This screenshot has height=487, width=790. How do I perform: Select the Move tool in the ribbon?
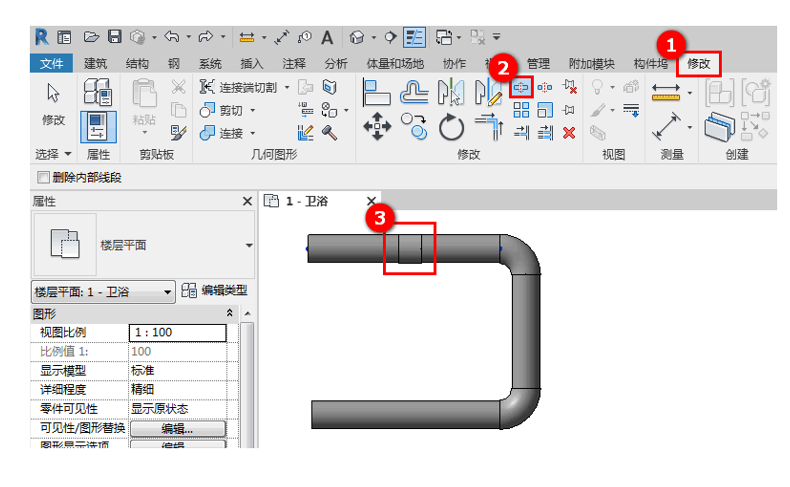376,127
